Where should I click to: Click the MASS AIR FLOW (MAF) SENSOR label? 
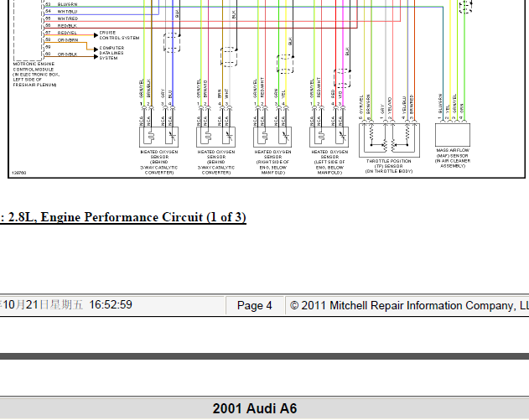(x=453, y=158)
